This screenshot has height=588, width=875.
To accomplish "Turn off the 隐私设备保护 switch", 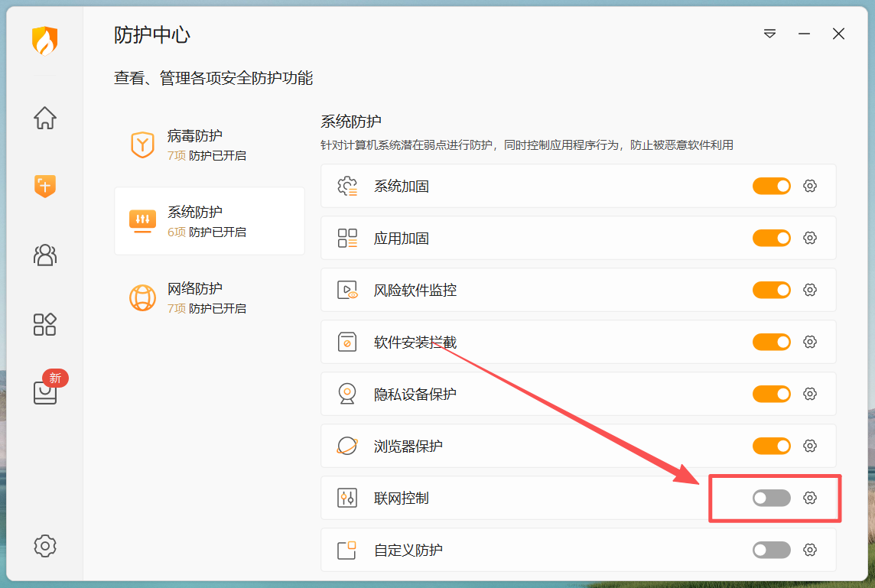I will coord(771,394).
